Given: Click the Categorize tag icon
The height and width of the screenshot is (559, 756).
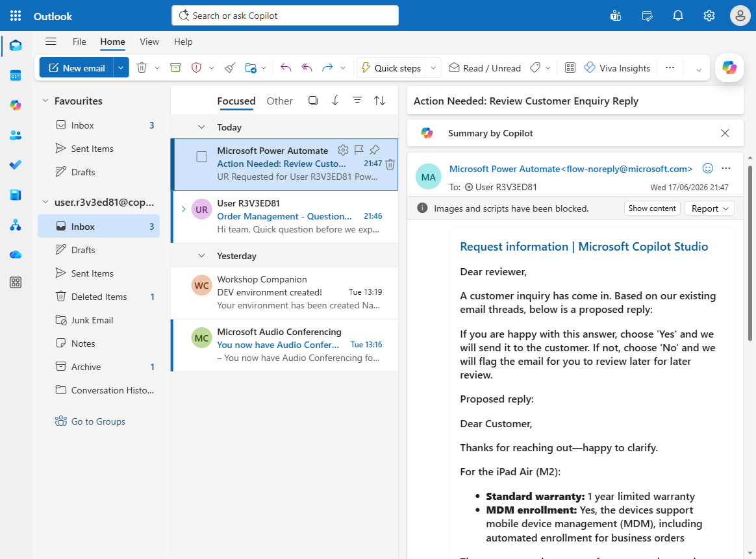Looking at the screenshot, I should [535, 68].
